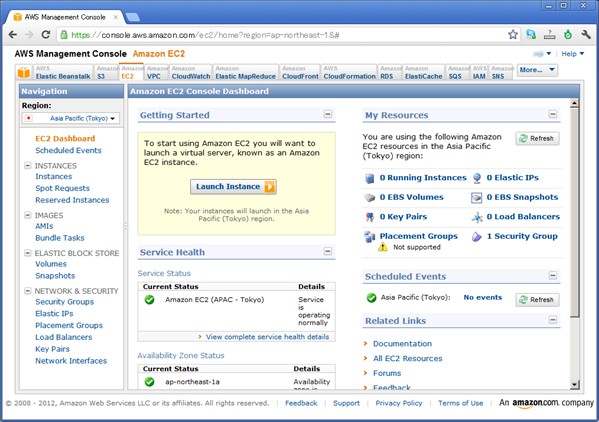
Task: Click the EBS Volumes disk icon
Action: (x=369, y=197)
